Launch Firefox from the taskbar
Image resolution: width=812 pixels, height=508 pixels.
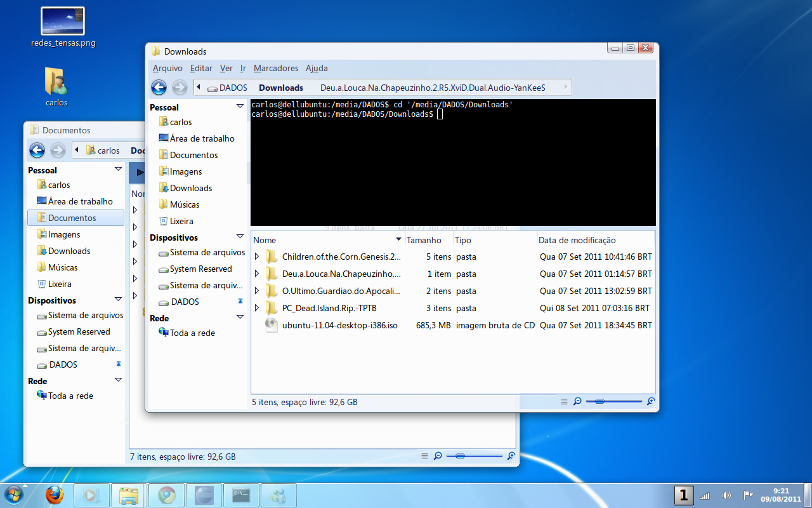click(55, 495)
